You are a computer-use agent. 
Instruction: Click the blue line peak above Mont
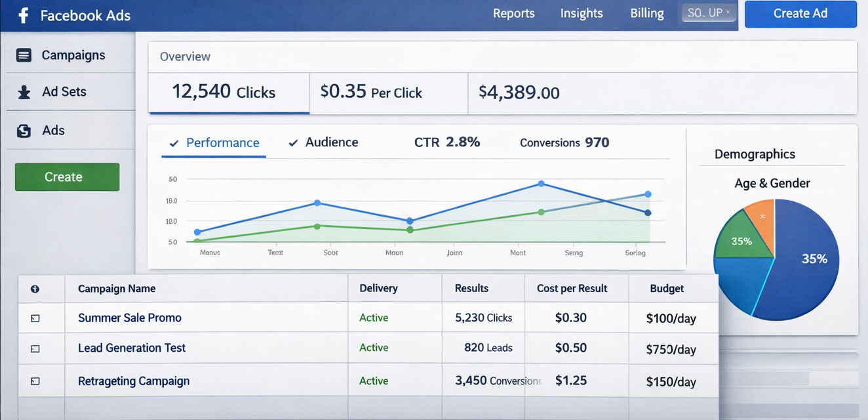coord(541,184)
